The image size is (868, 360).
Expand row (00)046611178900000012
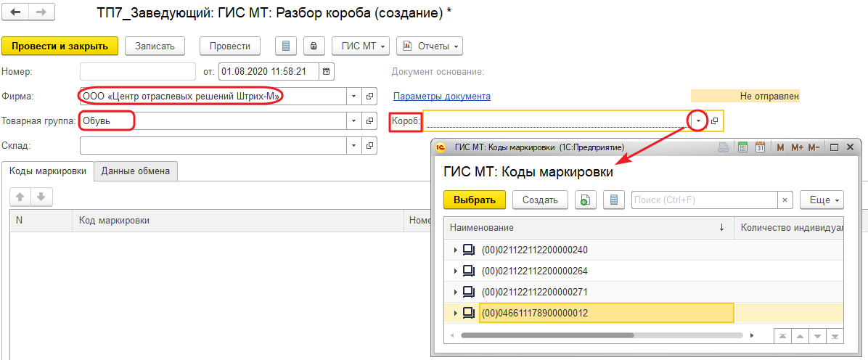[x=455, y=313]
